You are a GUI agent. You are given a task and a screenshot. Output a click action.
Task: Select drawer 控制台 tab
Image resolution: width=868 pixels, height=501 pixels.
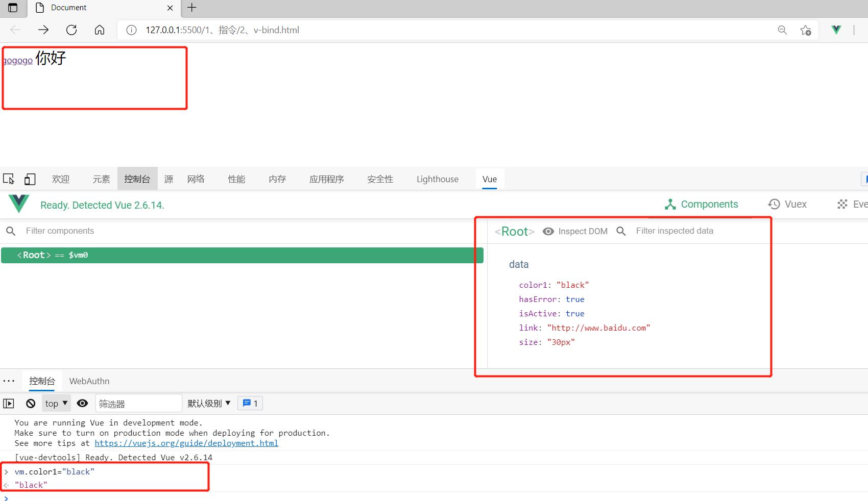42,381
